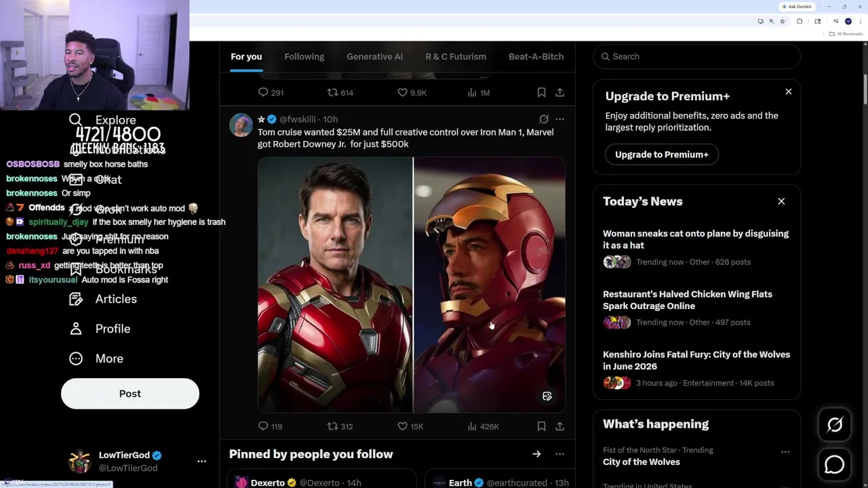Open the Tom Cruise Iron Man image
This screenshot has height=488, width=868.
[x=411, y=285]
